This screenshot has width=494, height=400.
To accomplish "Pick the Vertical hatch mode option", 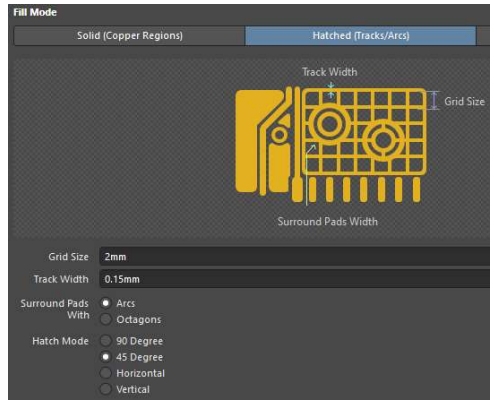I will [106, 389].
